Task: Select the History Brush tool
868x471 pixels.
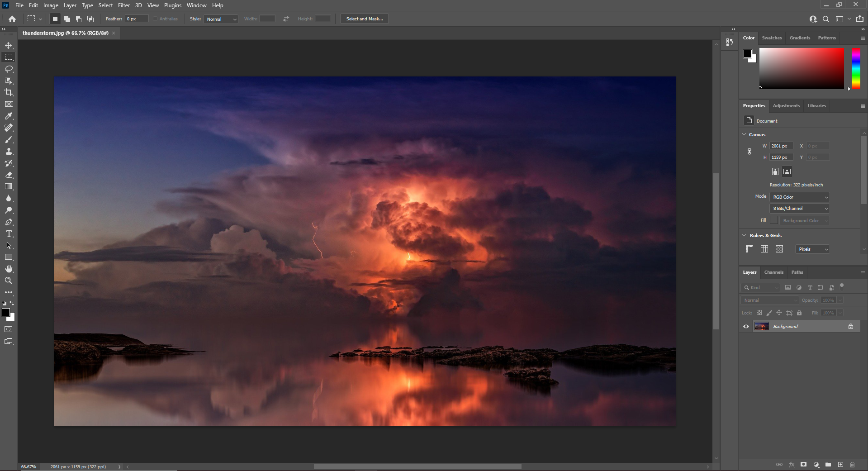Action: point(9,163)
